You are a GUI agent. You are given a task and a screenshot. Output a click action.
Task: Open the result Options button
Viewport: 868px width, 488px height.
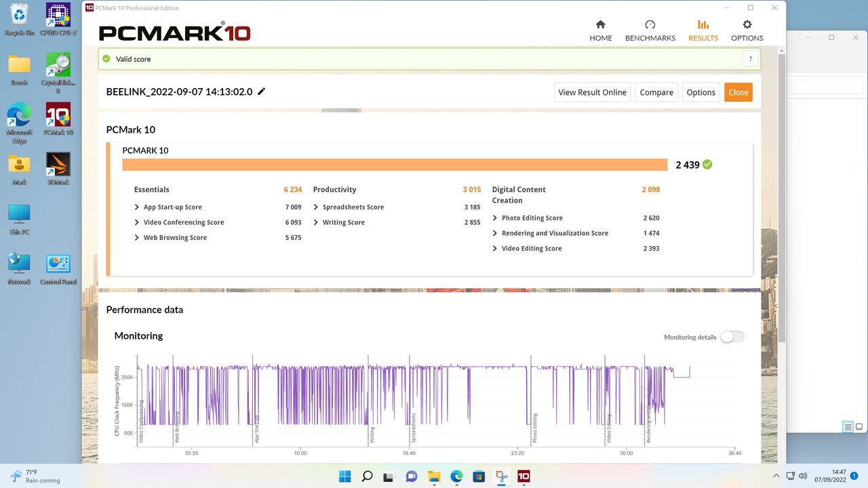coord(701,92)
